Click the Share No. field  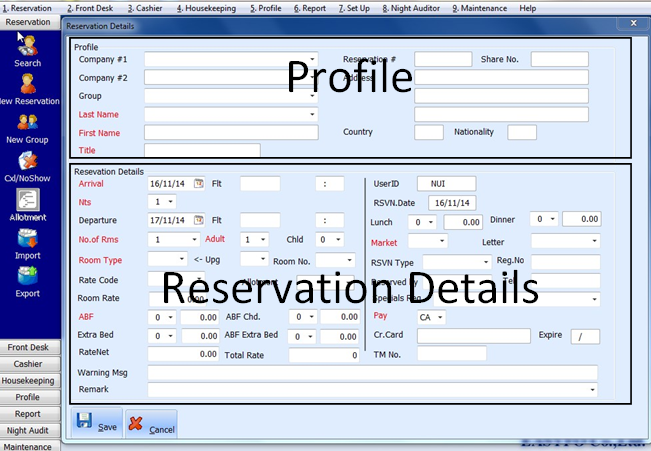tap(560, 59)
